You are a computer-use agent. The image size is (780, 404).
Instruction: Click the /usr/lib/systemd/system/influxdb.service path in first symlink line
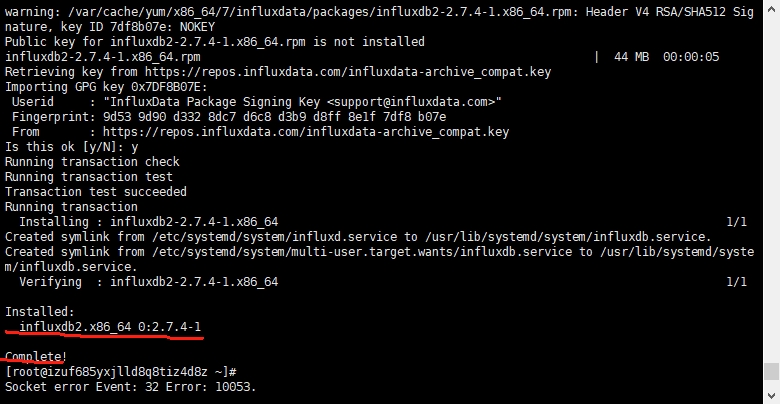tap(568, 237)
